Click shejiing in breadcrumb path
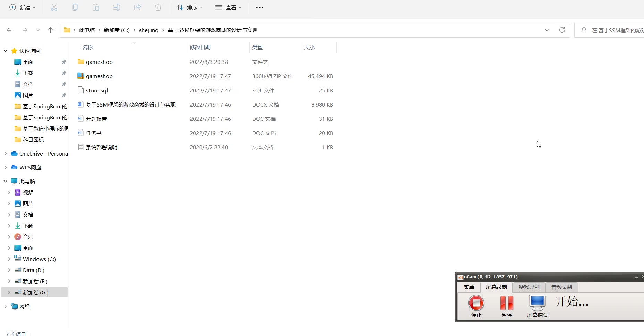The width and height of the screenshot is (644, 336). pyautogui.click(x=149, y=30)
